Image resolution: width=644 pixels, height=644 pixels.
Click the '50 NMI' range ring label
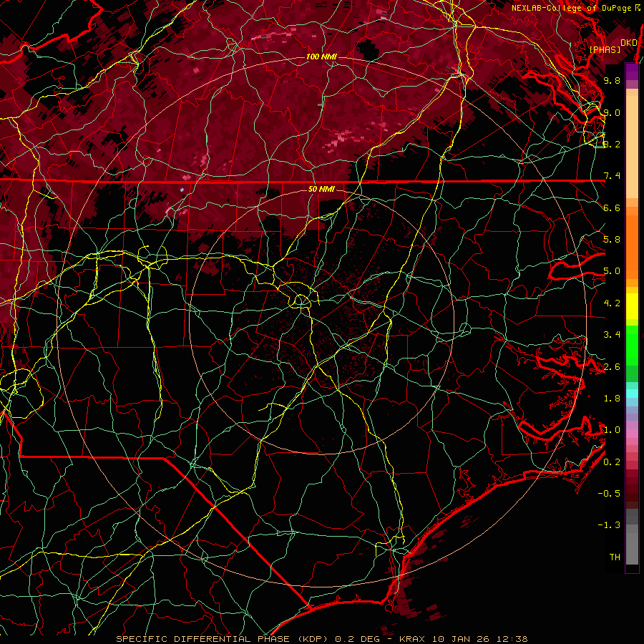pyautogui.click(x=321, y=189)
